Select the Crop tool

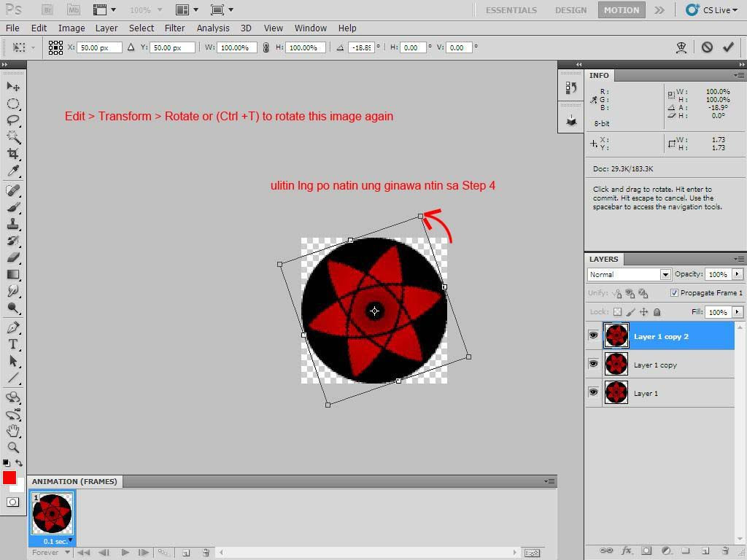click(13, 154)
